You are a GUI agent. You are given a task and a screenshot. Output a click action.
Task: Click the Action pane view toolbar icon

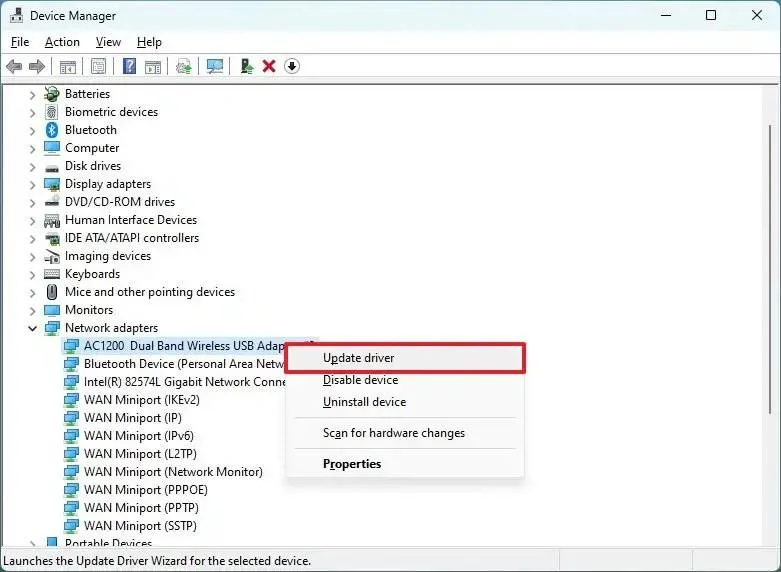pos(153,66)
